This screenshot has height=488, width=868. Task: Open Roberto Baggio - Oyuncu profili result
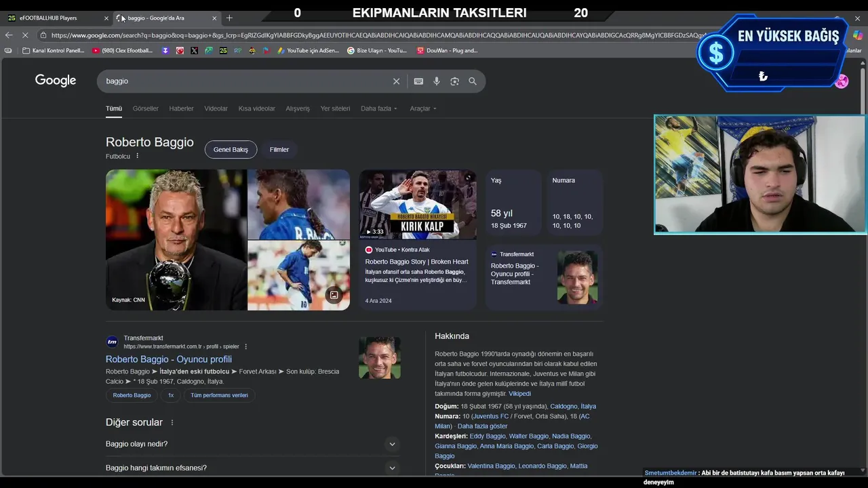169,359
